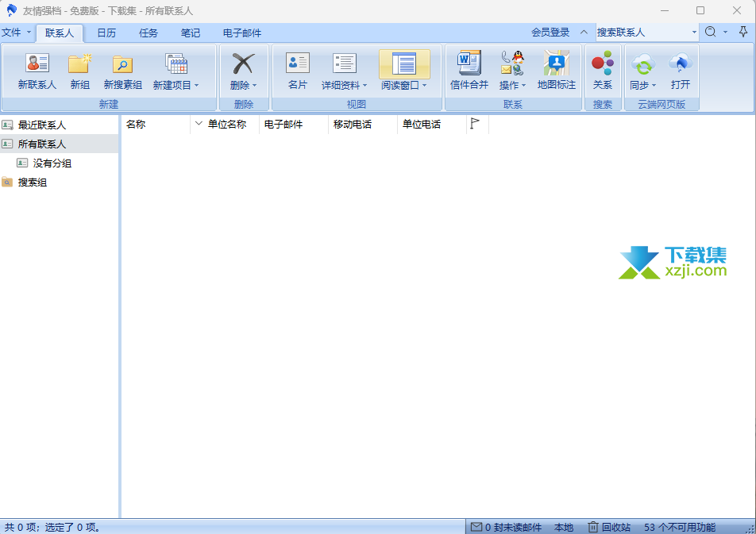Click the 同步 cloud sync icon
Screen dimensions: 756x534
pyautogui.click(x=642, y=63)
